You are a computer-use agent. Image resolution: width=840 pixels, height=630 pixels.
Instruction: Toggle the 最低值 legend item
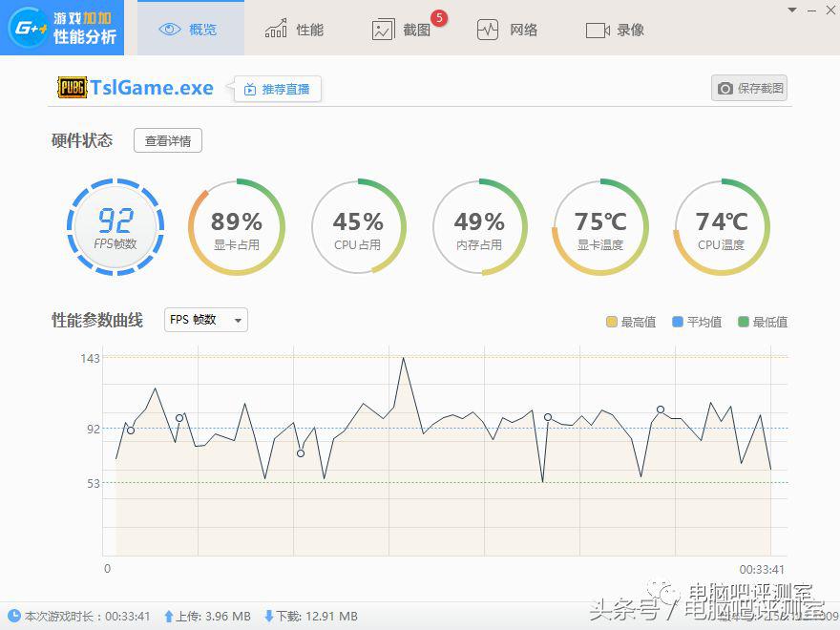[x=761, y=321]
